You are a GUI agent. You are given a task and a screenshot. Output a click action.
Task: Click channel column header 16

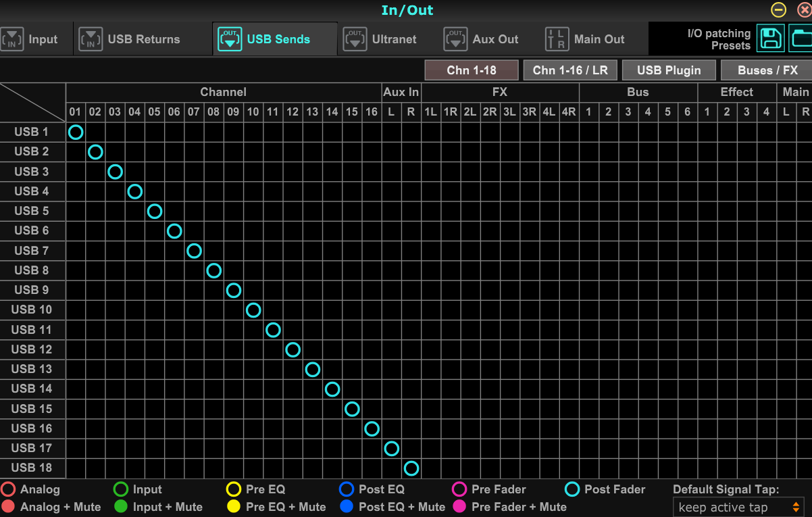click(372, 112)
